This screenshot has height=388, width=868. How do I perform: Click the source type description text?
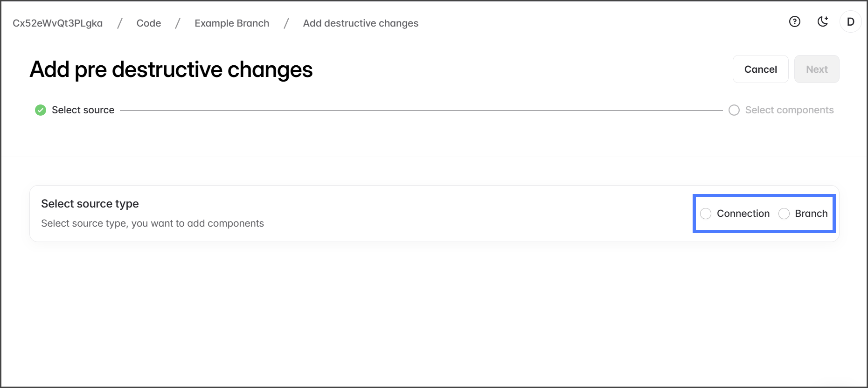[153, 223]
